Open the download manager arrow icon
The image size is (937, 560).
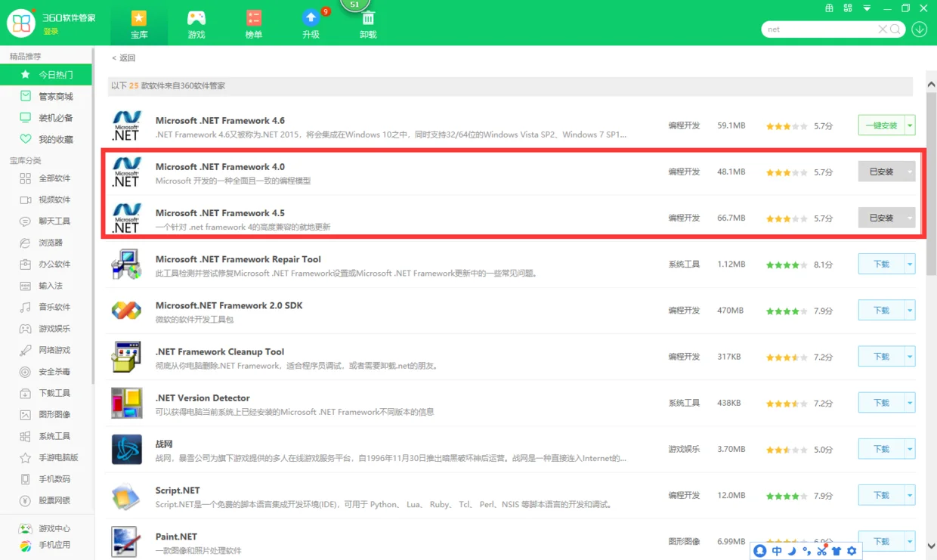point(920,29)
